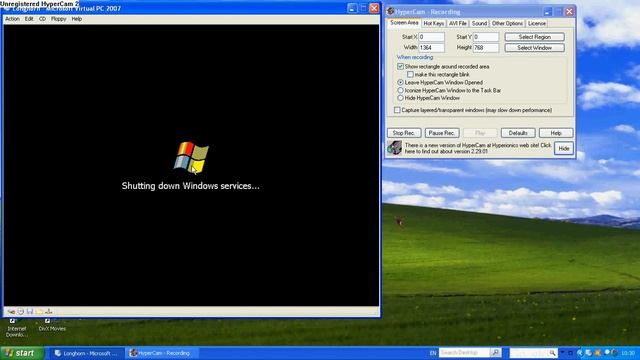Switch to Longhorn - Microsoft taskbar button
The image size is (640, 360).
[86, 353]
